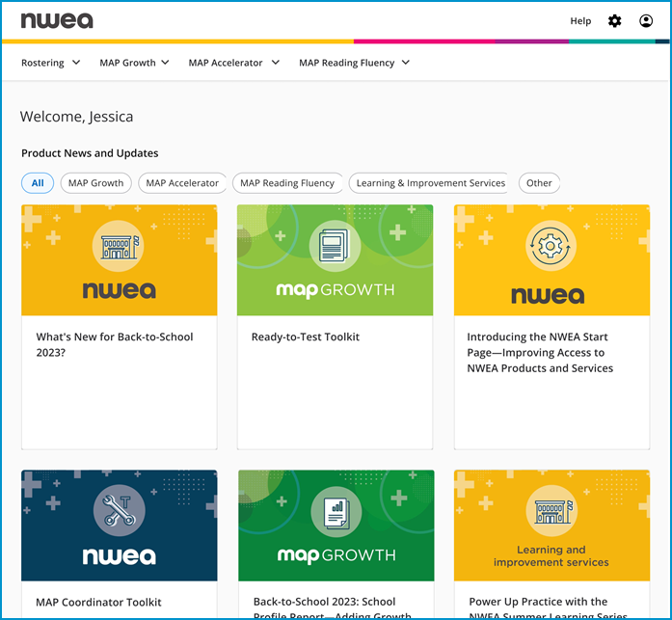Click report chart icon on School Profile card
The width and height of the screenshot is (672, 620).
[x=336, y=512]
